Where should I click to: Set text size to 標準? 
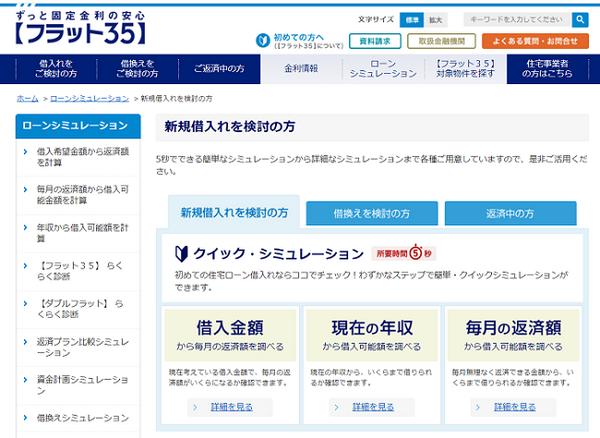(412, 20)
